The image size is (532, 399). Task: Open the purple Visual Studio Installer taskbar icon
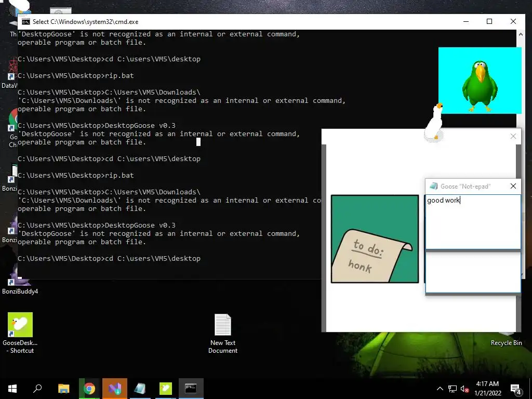click(x=115, y=389)
